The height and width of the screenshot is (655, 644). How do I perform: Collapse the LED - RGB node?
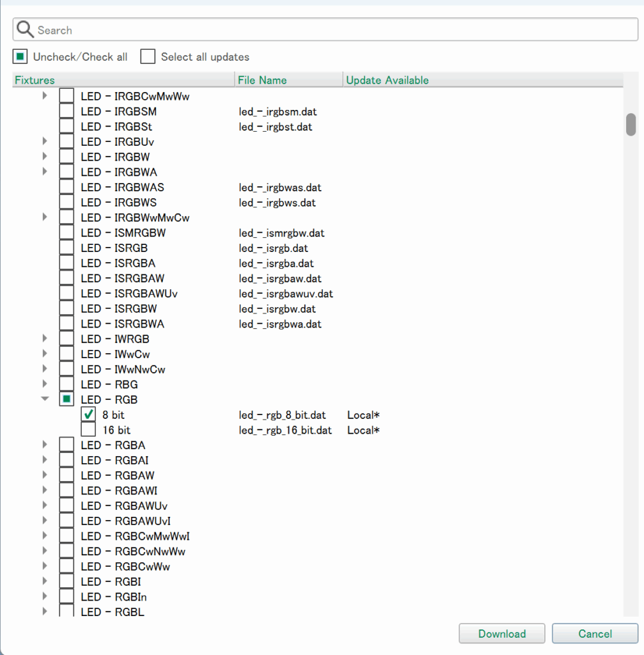(x=45, y=399)
